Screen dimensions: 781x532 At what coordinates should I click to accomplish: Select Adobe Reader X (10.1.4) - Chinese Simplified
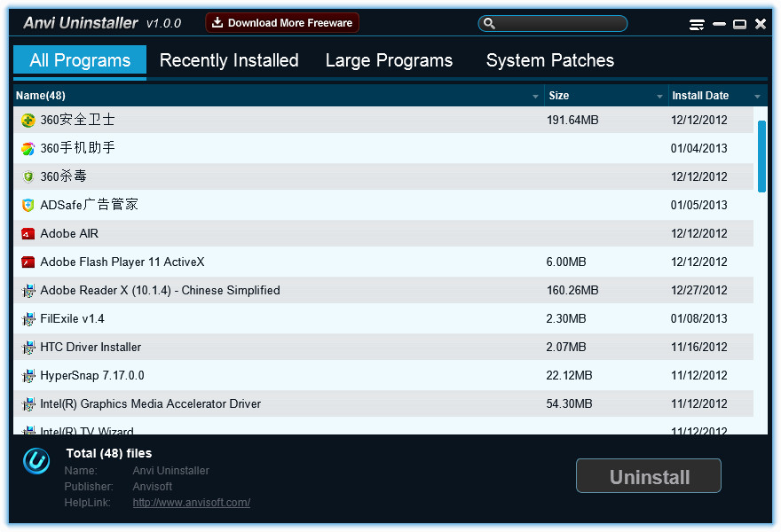point(160,290)
